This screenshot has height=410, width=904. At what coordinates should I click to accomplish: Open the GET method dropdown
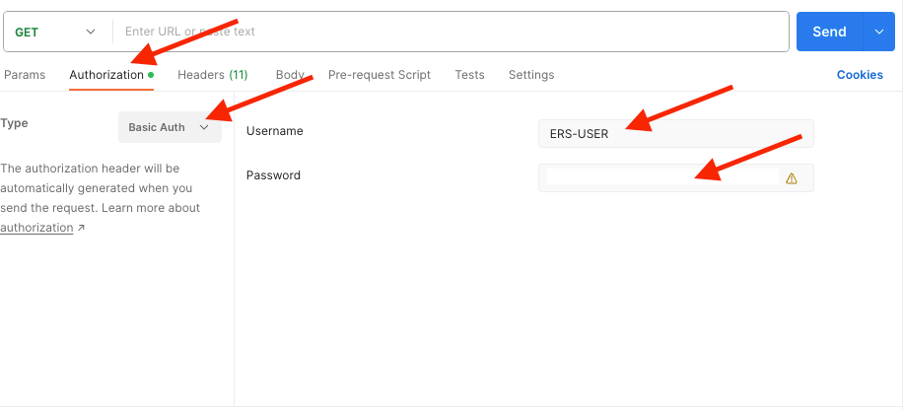pos(56,32)
